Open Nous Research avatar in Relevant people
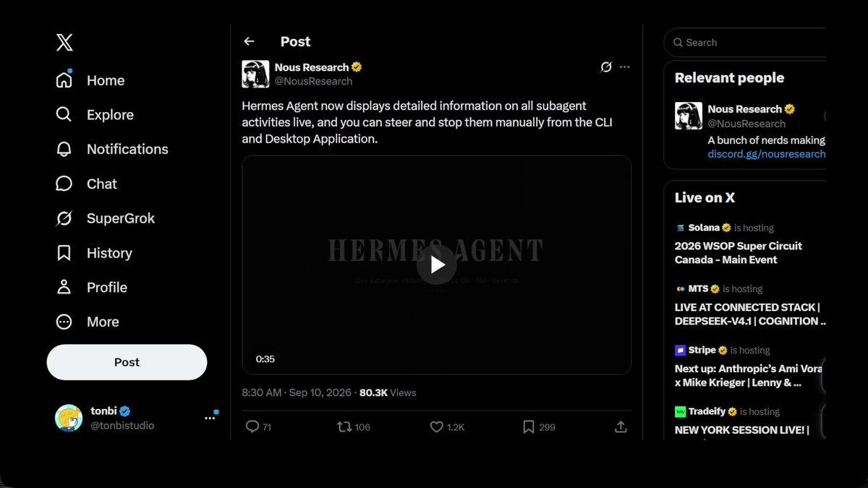The image size is (868, 488). 689,116
